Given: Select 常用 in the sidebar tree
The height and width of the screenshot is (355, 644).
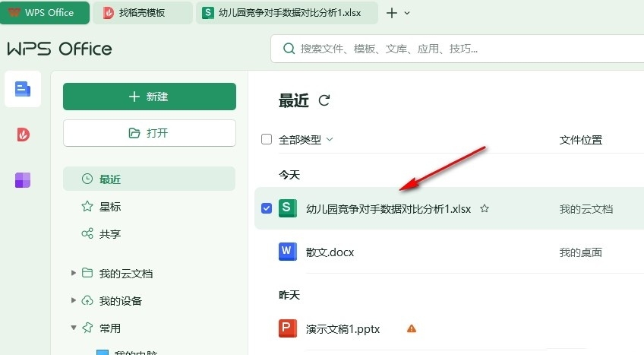Looking at the screenshot, I should click(x=110, y=328).
